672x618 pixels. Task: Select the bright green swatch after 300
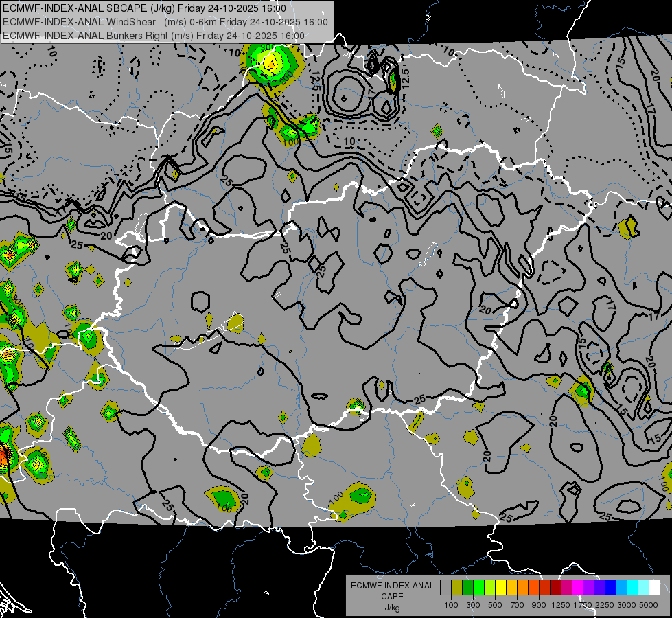coord(478,588)
